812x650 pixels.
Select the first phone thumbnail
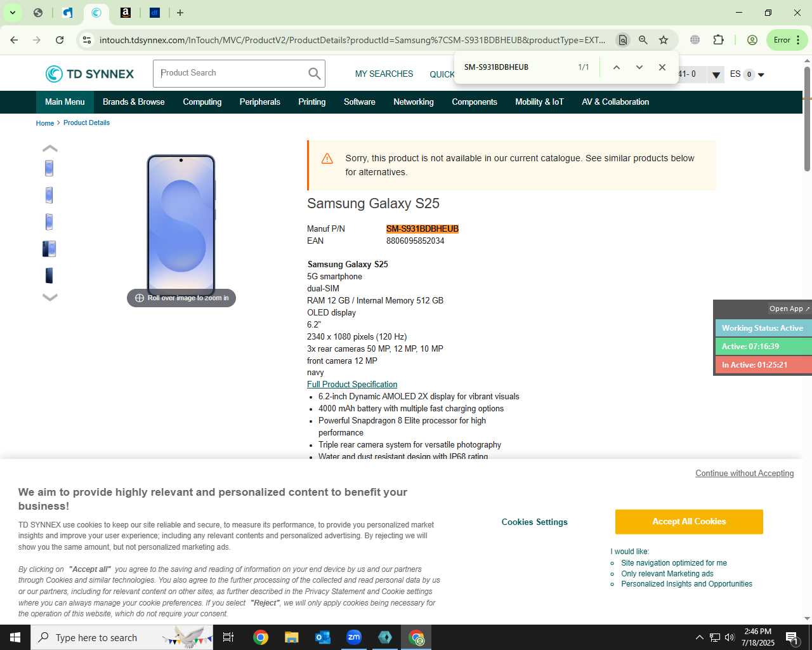point(49,168)
